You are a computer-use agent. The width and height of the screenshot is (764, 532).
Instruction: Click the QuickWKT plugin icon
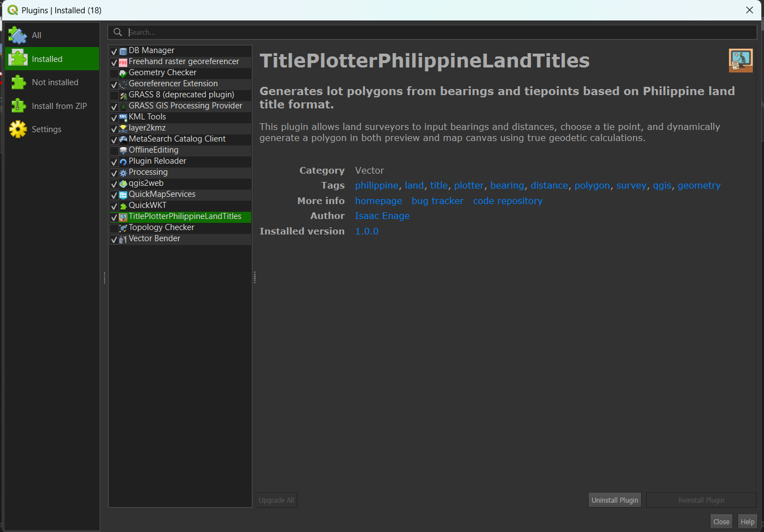[x=123, y=206]
